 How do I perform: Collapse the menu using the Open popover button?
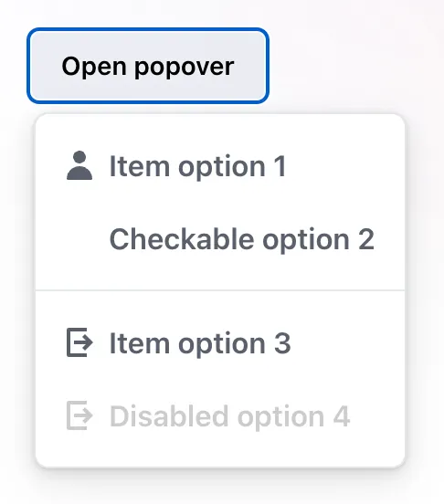[148, 66]
